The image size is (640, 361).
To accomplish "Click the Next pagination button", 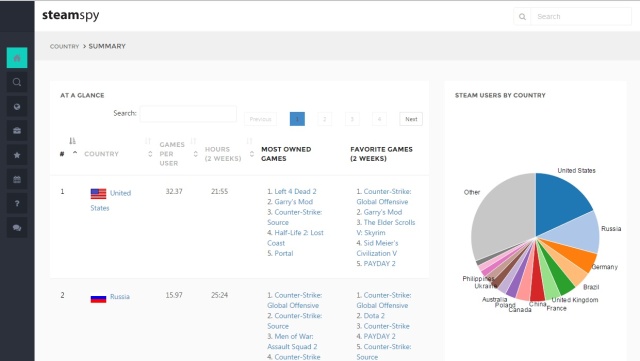I will click(x=411, y=119).
